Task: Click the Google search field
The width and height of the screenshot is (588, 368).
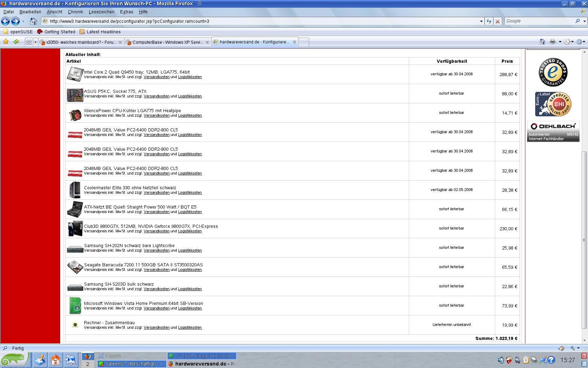Action: pos(539,21)
